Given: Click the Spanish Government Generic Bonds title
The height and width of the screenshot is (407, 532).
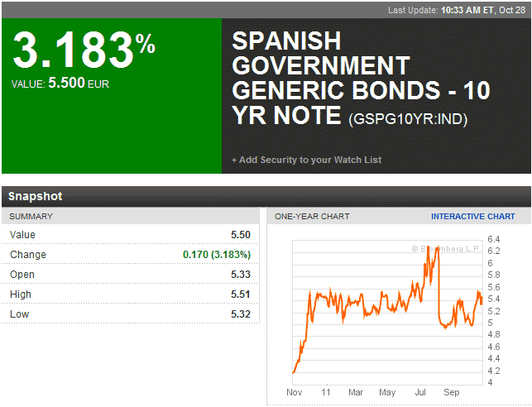Looking at the screenshot, I should [360, 78].
